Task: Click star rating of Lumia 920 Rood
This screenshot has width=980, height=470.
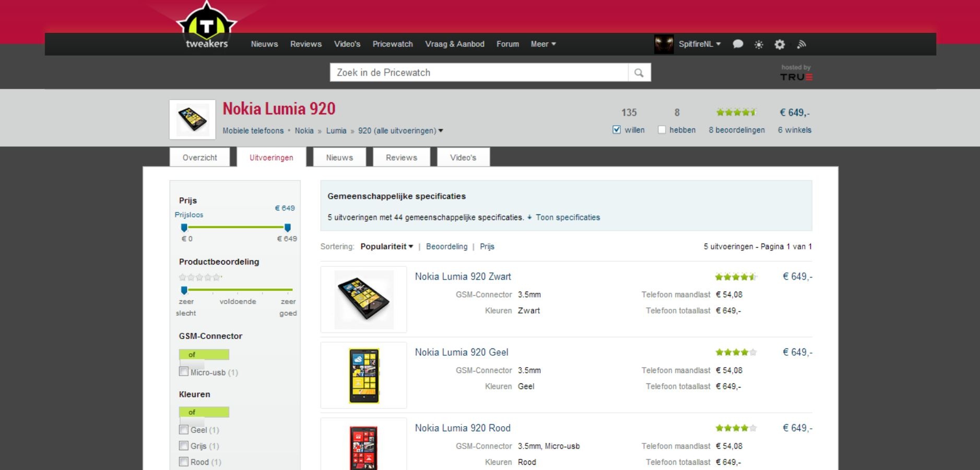Action: pyautogui.click(x=736, y=428)
